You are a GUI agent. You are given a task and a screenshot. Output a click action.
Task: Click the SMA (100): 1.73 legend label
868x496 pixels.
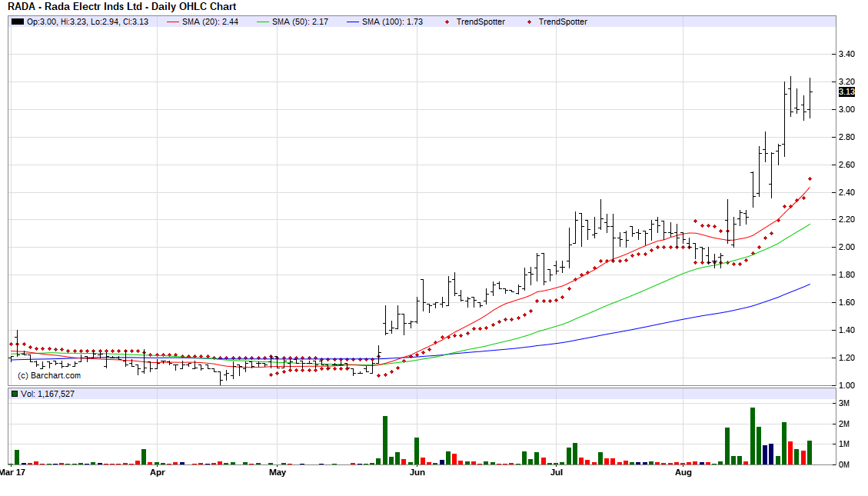point(392,22)
